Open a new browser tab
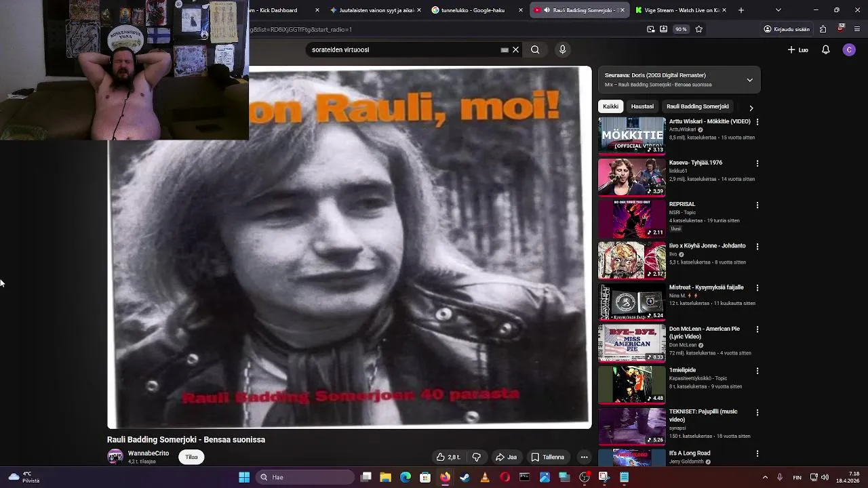This screenshot has width=868, height=488. (741, 10)
